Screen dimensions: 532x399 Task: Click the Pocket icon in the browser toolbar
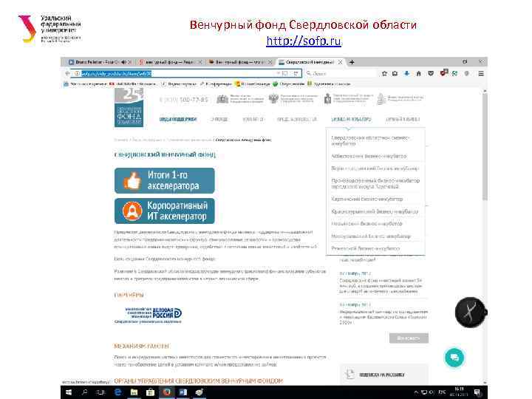431,73
